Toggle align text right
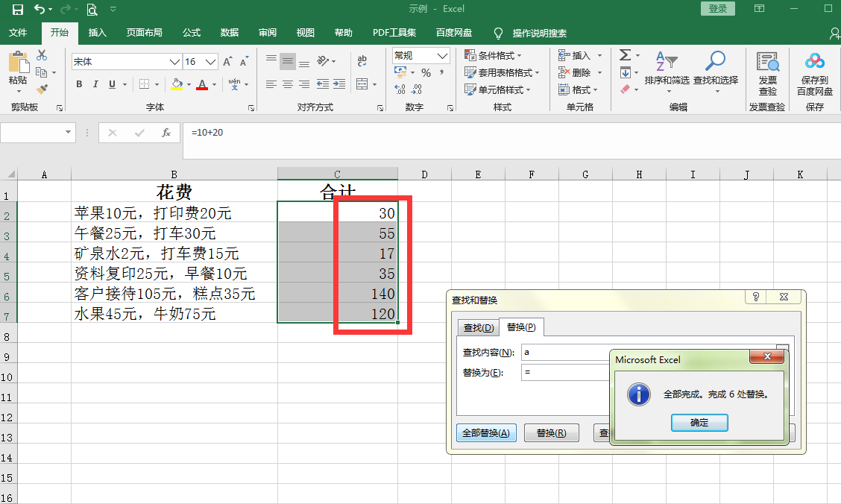This screenshot has height=504, width=841. [x=304, y=84]
